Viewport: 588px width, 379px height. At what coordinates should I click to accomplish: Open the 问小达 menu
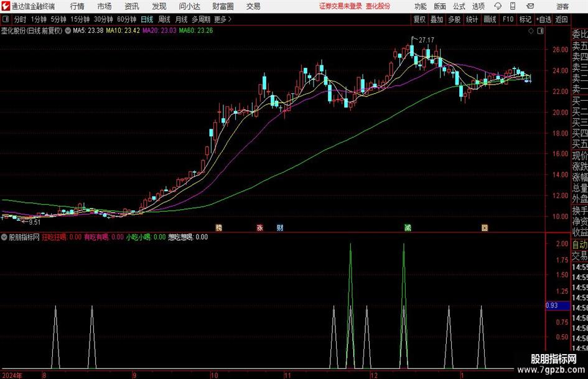point(189,6)
